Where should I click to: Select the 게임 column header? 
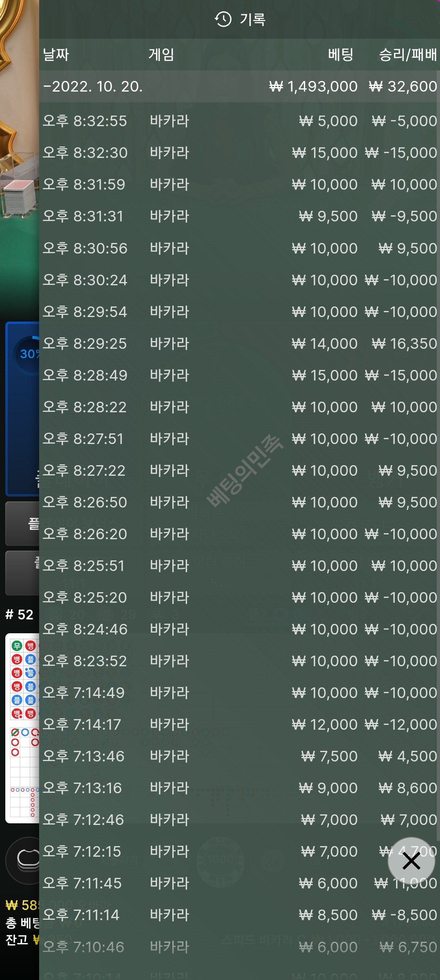point(161,55)
